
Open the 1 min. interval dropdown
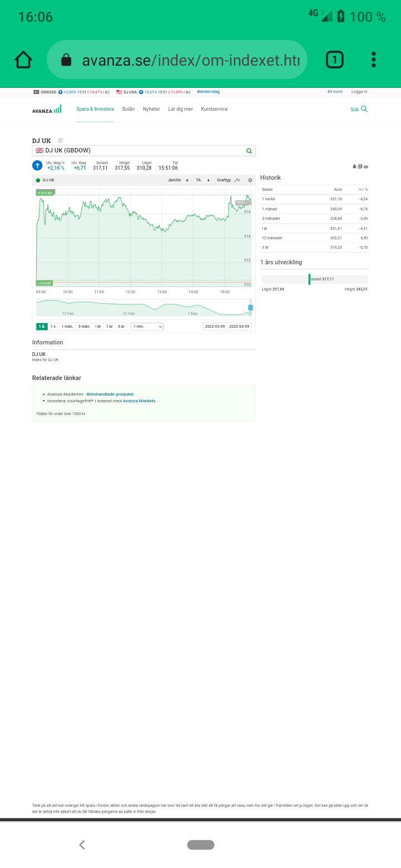147,327
